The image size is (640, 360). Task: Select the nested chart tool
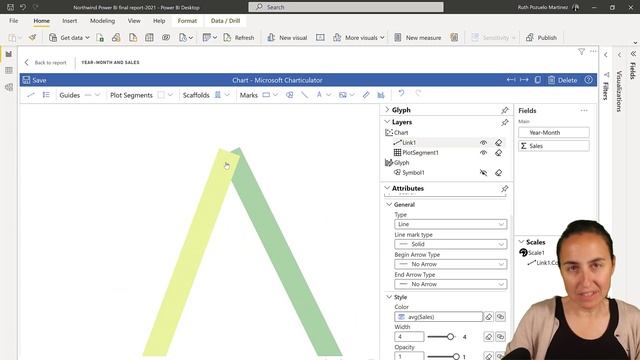(x=381, y=95)
